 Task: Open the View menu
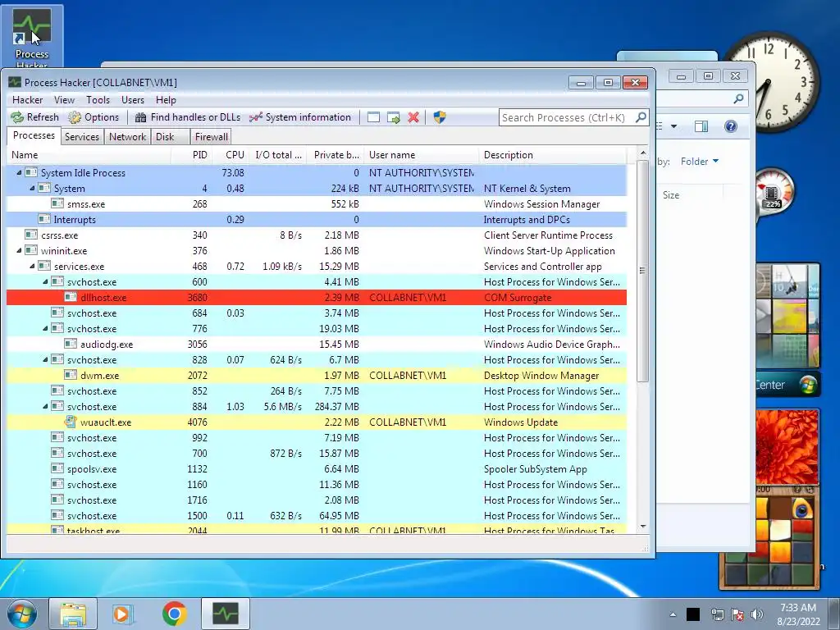tap(64, 100)
